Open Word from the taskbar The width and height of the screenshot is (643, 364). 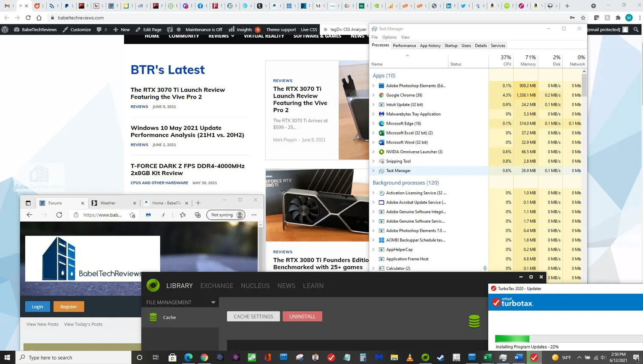tap(519, 358)
